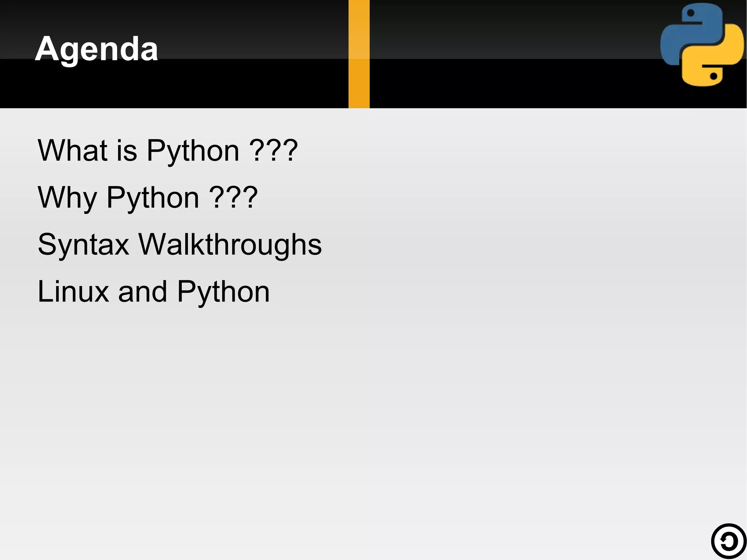Click the word 'Walkthroughs' in third item
The height and width of the screenshot is (560, 747).
point(230,244)
